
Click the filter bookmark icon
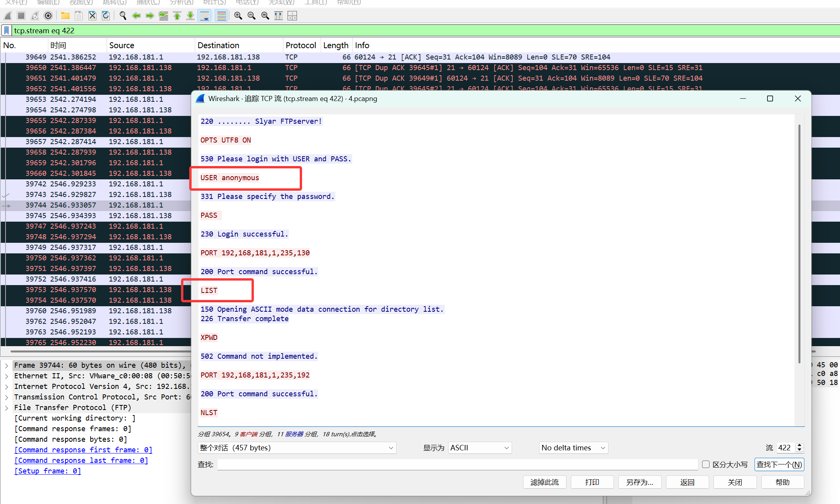coord(7,31)
